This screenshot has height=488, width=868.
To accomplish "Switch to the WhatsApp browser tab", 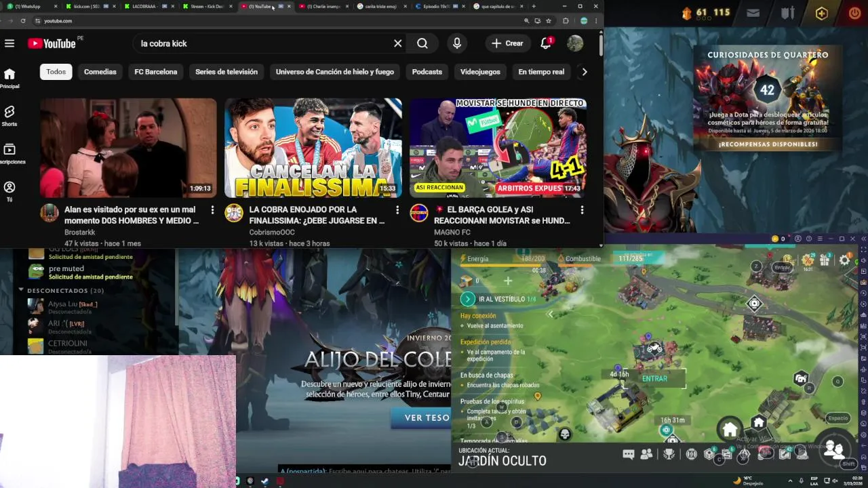I will 31,6.
